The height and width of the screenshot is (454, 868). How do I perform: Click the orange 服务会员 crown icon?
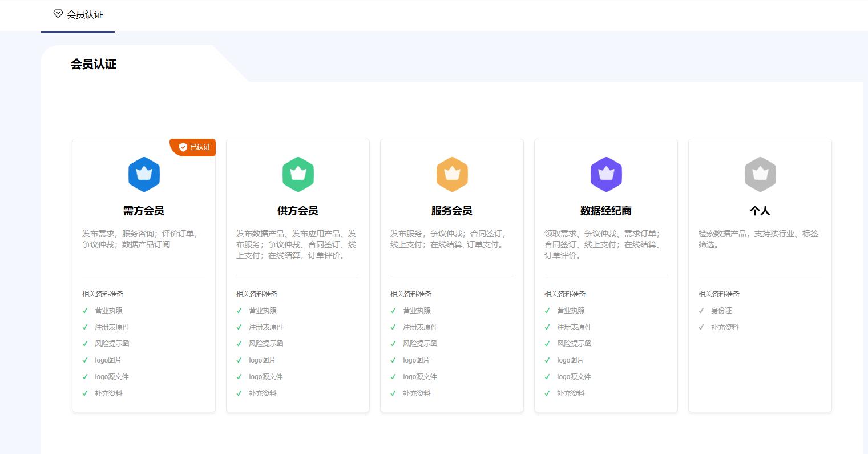[452, 174]
